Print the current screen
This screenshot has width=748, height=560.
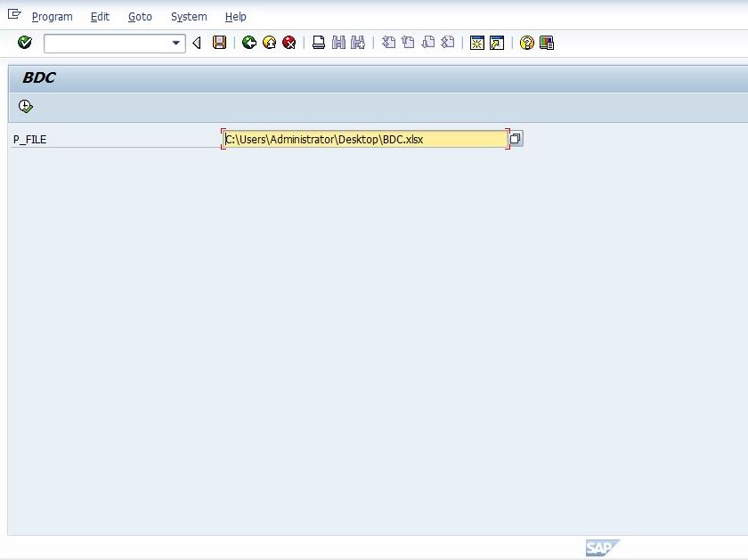click(318, 42)
